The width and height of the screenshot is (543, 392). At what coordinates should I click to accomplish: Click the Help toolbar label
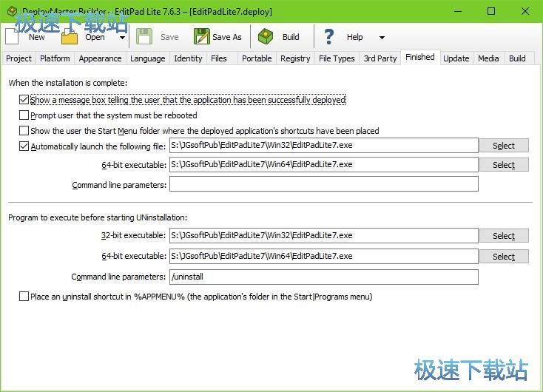[x=354, y=37]
